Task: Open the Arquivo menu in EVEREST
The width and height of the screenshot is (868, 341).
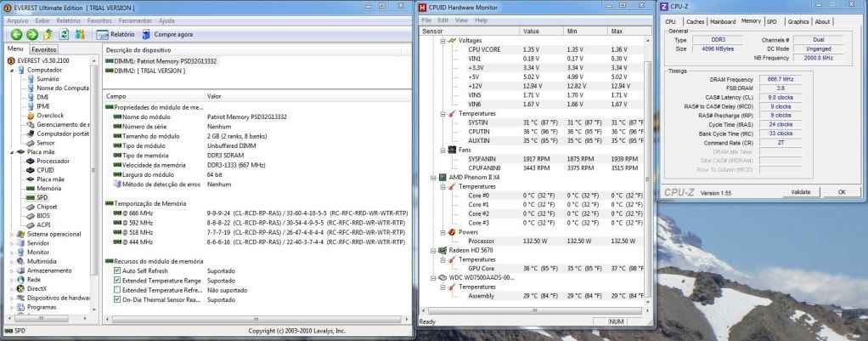Action: (x=18, y=20)
